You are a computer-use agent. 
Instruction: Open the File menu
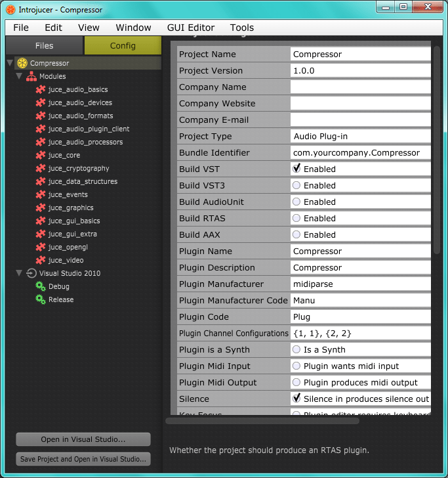tap(21, 28)
